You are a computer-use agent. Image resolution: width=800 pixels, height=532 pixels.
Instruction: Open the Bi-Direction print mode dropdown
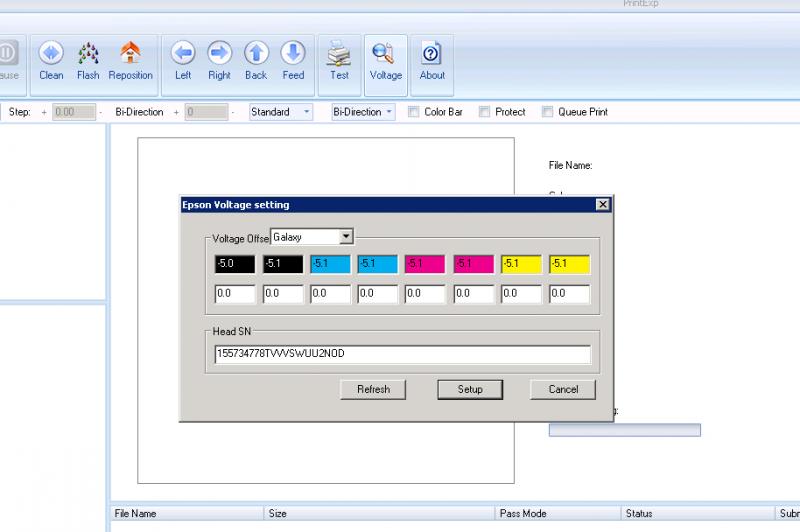(x=363, y=112)
